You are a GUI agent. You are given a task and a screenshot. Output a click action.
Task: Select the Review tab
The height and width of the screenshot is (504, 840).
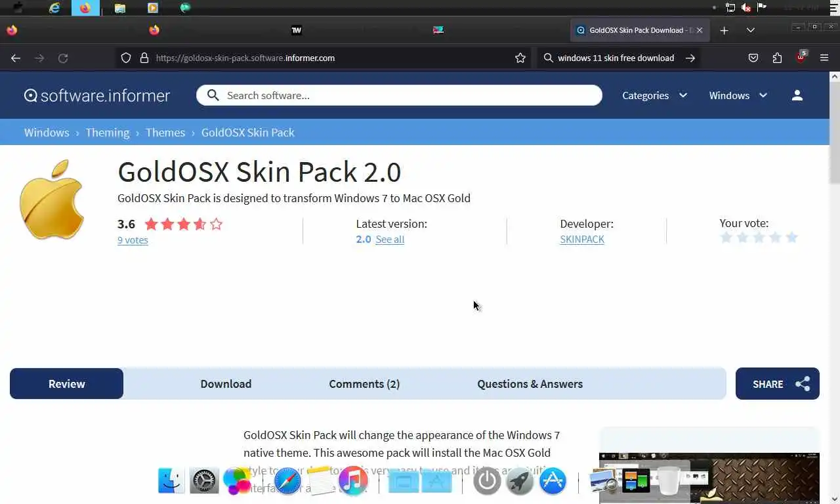pyautogui.click(x=66, y=384)
